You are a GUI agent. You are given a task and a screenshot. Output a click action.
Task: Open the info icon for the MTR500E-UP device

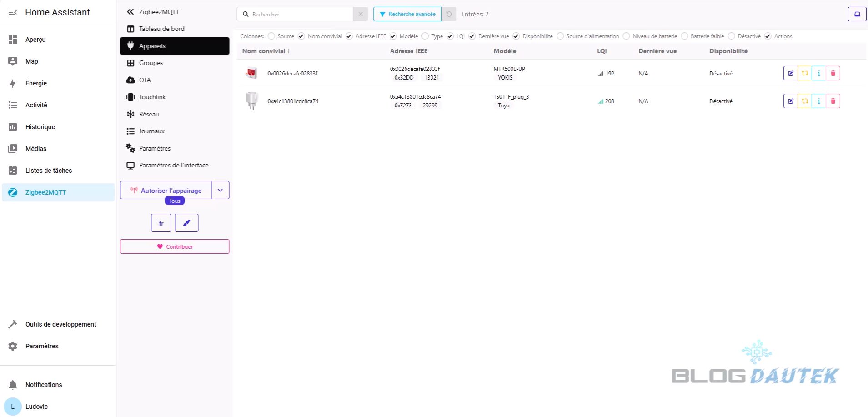click(x=819, y=73)
